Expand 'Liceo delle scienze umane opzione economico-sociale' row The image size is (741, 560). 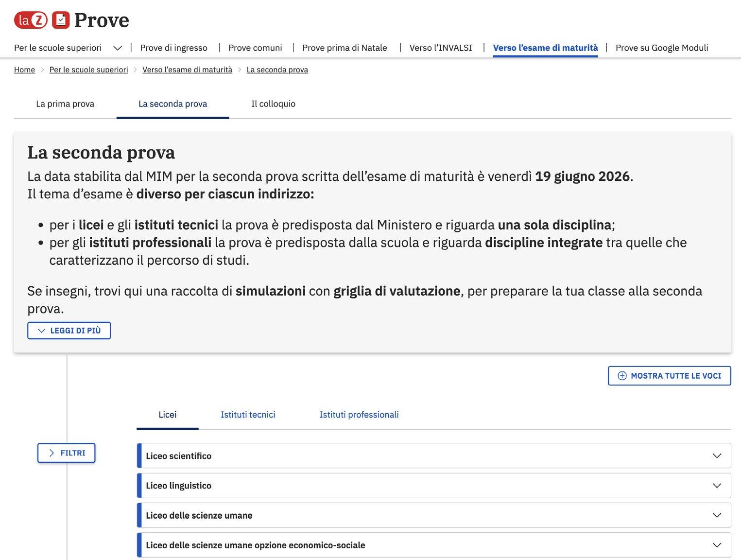click(434, 545)
